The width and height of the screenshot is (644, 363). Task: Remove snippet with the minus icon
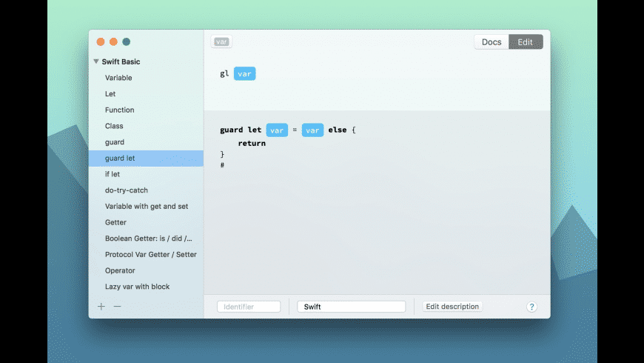click(x=118, y=306)
